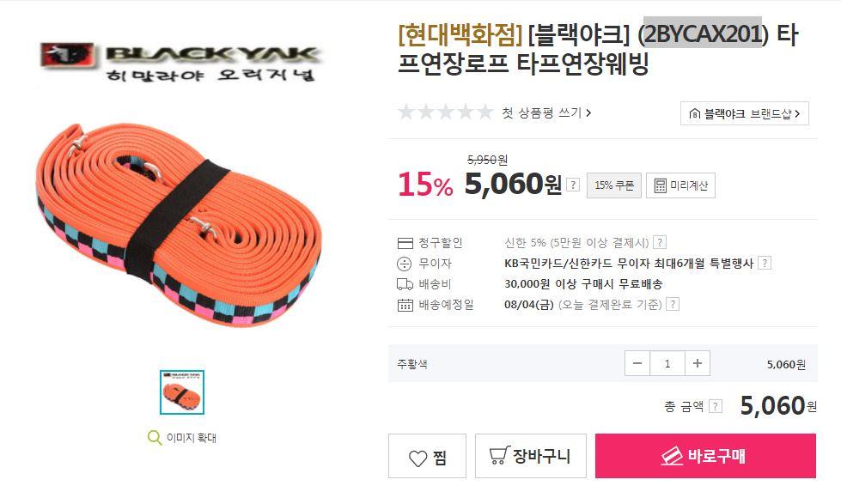Click the 15% 쿠폰 coupon button
Image resolution: width=841 pixels, height=504 pixels.
pos(614,185)
